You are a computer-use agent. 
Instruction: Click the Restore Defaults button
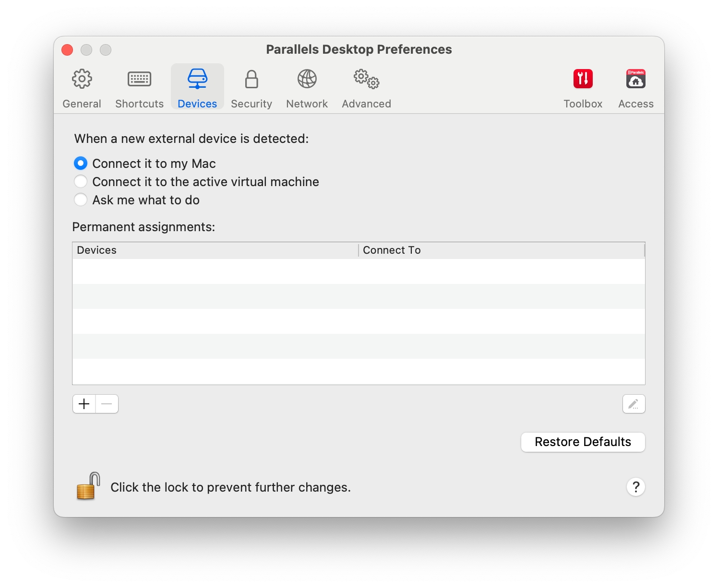pyautogui.click(x=583, y=442)
